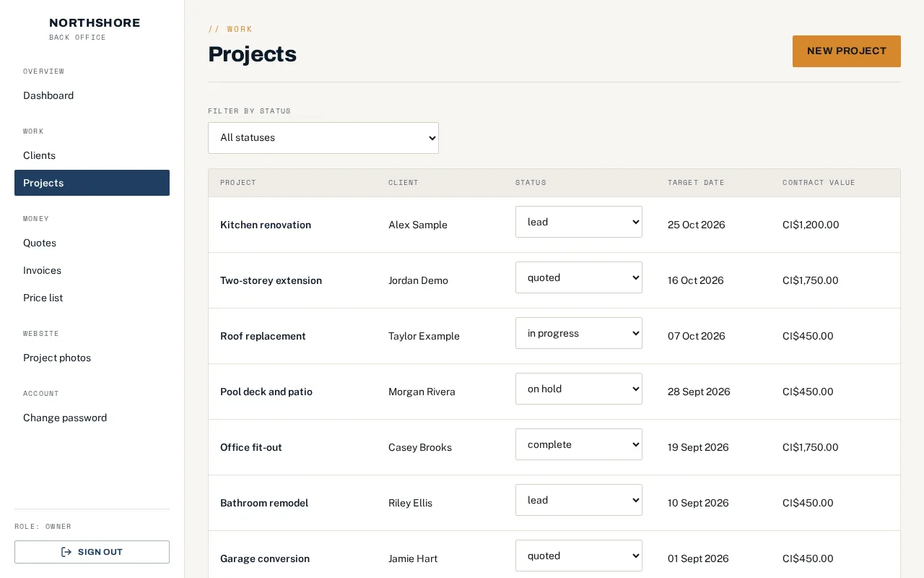924x578 pixels.
Task: Open Quotes in the Money section
Action: (92, 243)
